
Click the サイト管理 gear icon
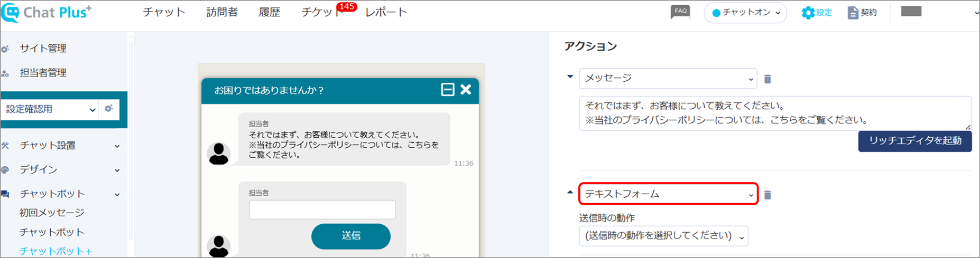click(5, 49)
